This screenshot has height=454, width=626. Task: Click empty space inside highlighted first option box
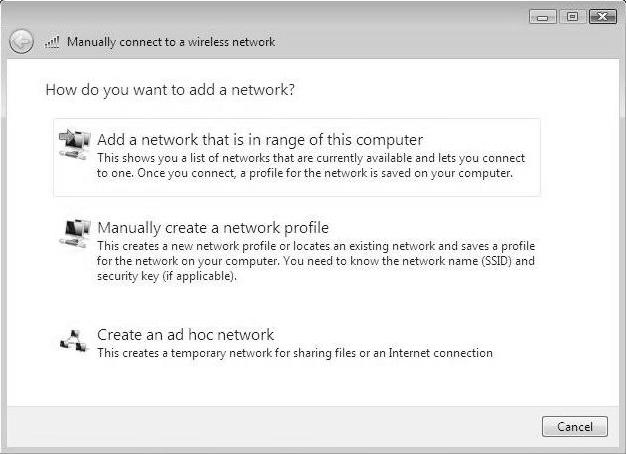coord(479,186)
